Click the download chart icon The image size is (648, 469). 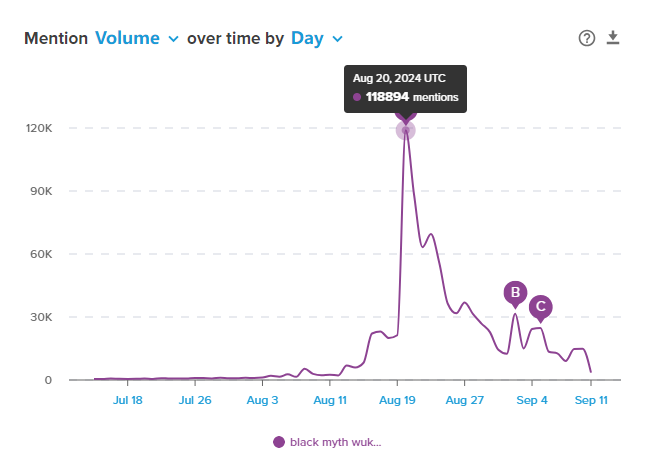pos(614,38)
